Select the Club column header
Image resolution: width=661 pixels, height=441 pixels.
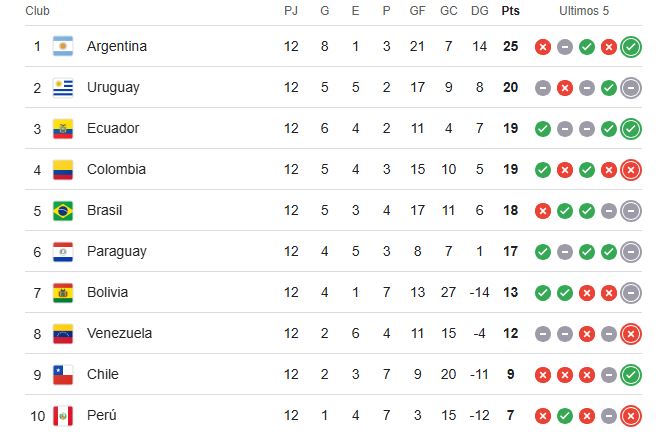pyautogui.click(x=38, y=11)
